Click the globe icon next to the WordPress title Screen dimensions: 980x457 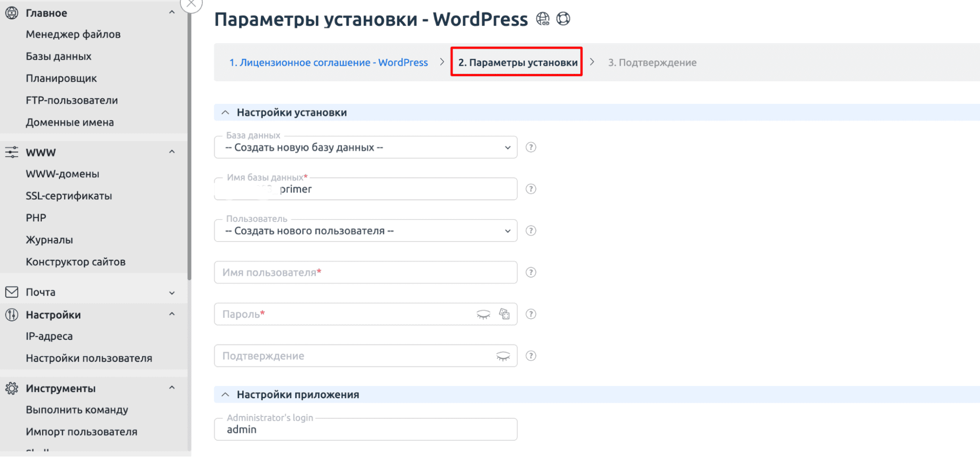click(x=542, y=19)
